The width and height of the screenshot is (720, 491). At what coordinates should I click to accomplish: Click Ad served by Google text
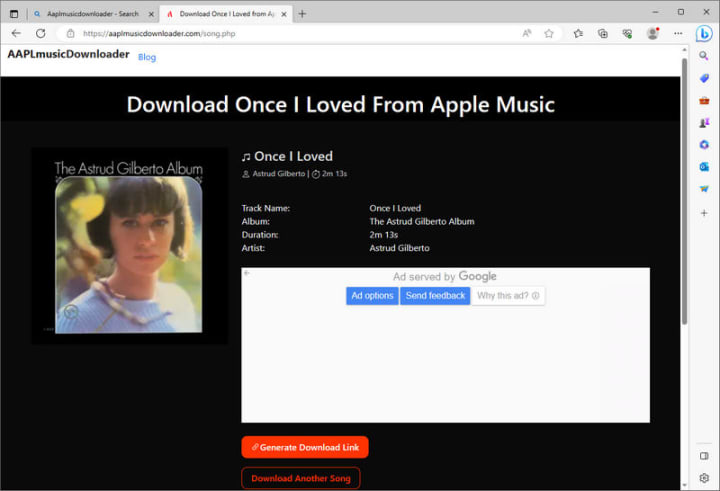(444, 276)
